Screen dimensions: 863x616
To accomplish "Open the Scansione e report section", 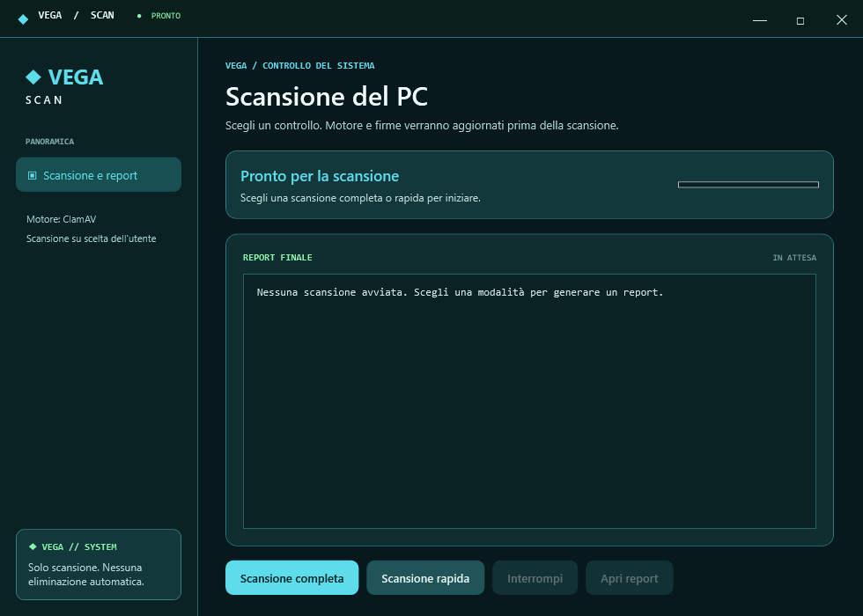I will [x=99, y=175].
